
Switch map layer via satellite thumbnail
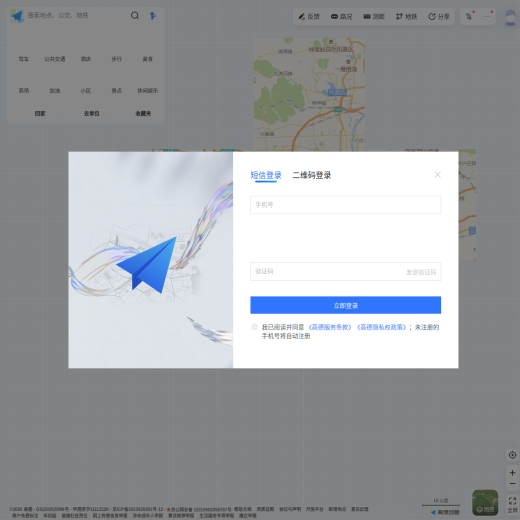(485, 502)
